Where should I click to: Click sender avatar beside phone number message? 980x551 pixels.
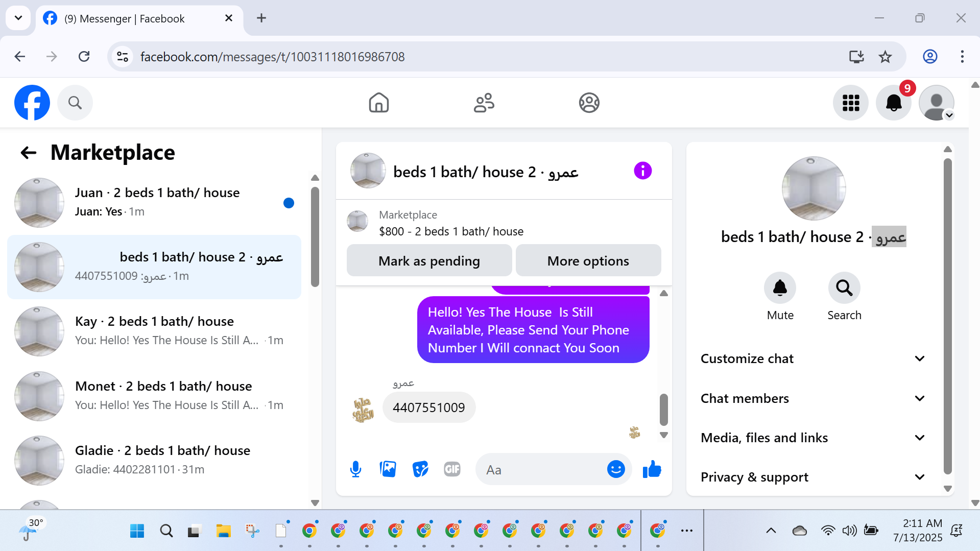(363, 410)
